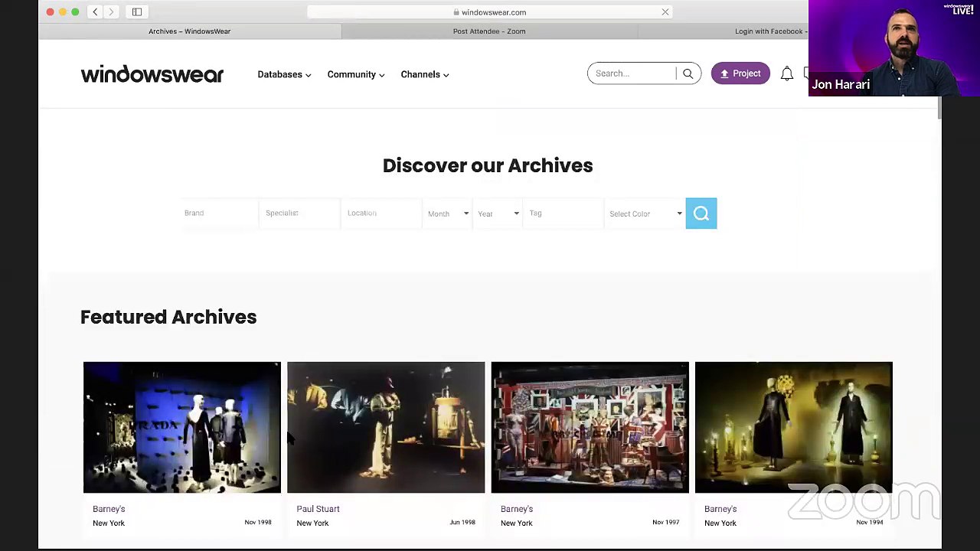The height and width of the screenshot is (551, 980).
Task: Click Jon Harari's video thumbnail
Action: [894, 47]
